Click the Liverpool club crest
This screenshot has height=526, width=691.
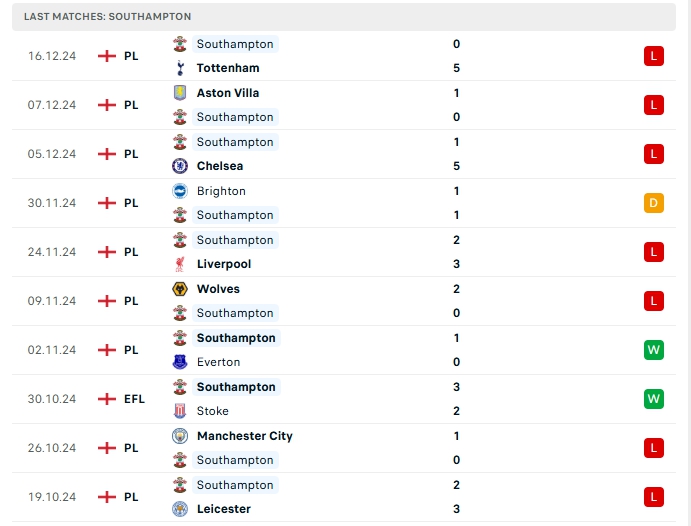point(180,264)
